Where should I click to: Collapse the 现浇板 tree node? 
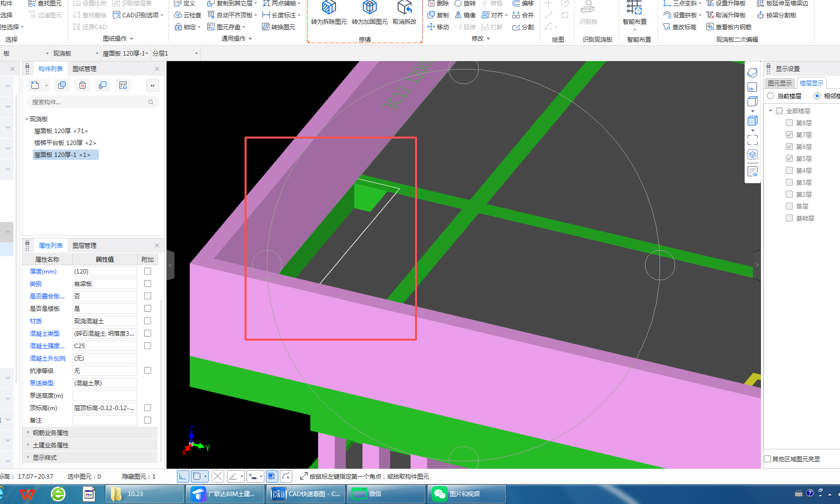click(x=27, y=119)
